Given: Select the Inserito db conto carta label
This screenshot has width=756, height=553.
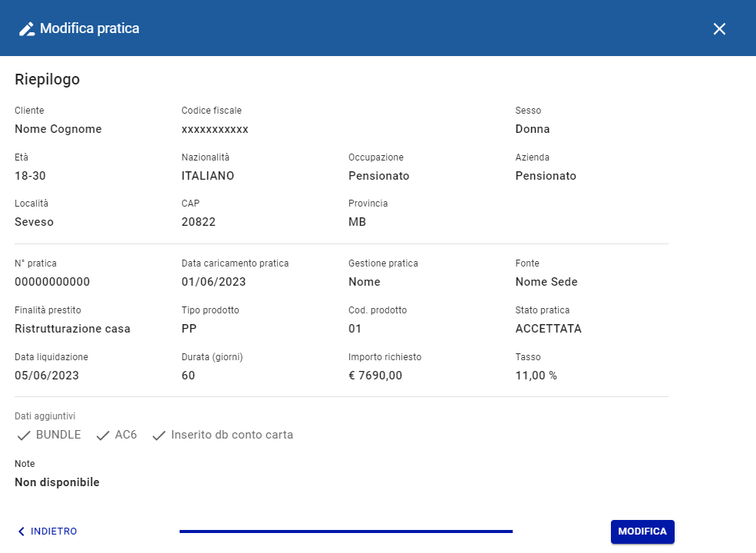Looking at the screenshot, I should [232, 435].
